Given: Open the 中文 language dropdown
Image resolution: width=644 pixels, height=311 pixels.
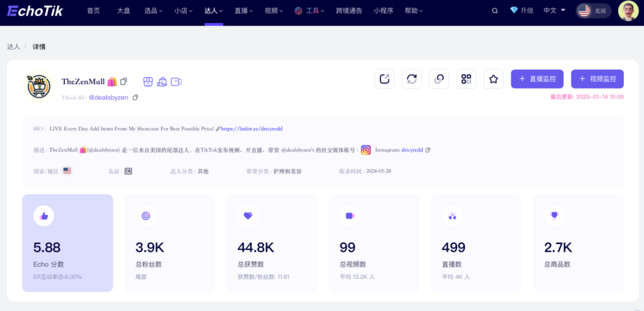Looking at the screenshot, I should (x=555, y=11).
